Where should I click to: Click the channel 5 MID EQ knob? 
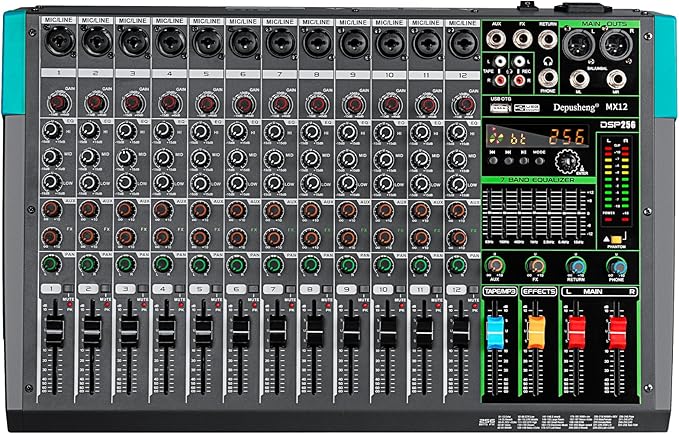coord(200,158)
